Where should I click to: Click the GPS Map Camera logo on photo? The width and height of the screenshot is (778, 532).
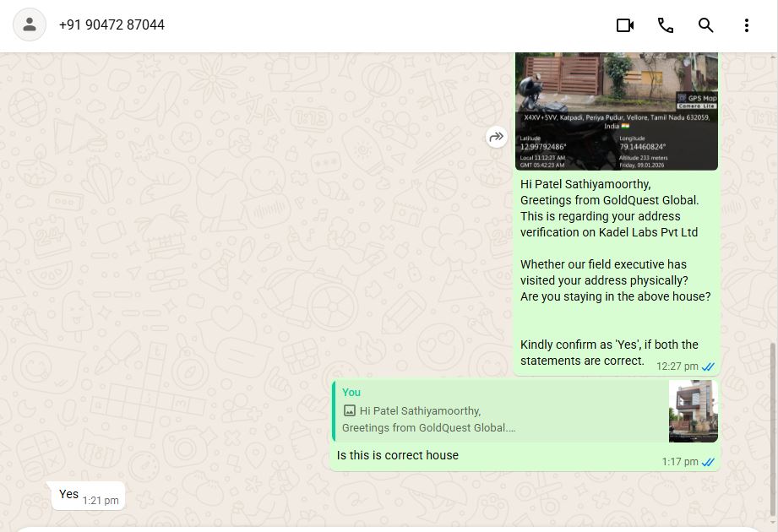(697, 100)
